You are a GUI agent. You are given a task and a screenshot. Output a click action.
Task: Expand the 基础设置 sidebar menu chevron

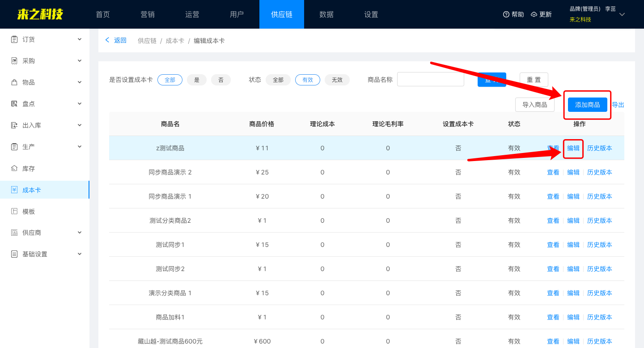[x=80, y=254]
